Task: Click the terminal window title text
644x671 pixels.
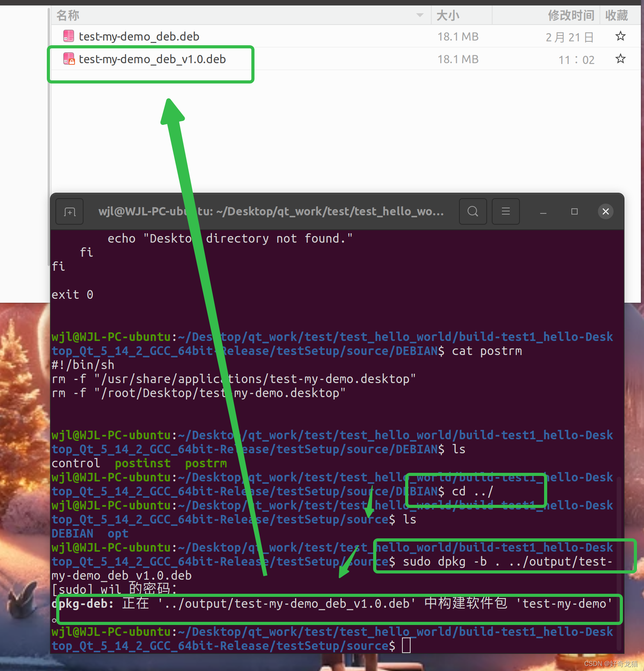Action: (x=271, y=211)
